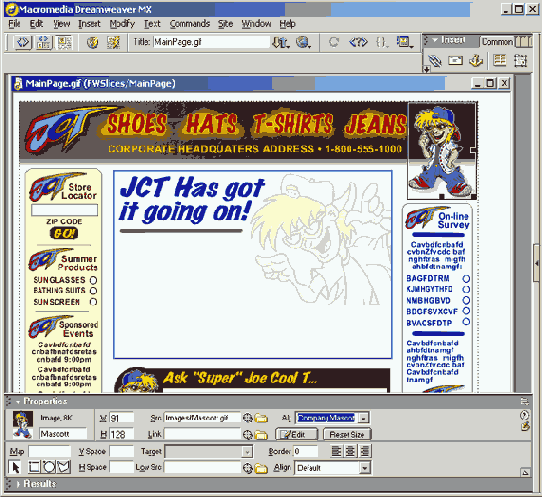Select the BAGFDTRM survey radio button
This screenshot has width=542, height=497.
pos(466,279)
